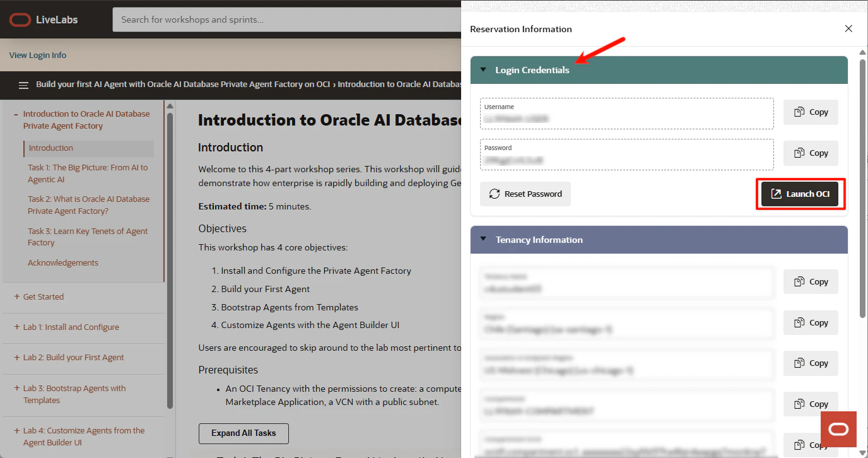Image resolution: width=868 pixels, height=458 pixels.
Task: Copy the Password value
Action: (811, 153)
